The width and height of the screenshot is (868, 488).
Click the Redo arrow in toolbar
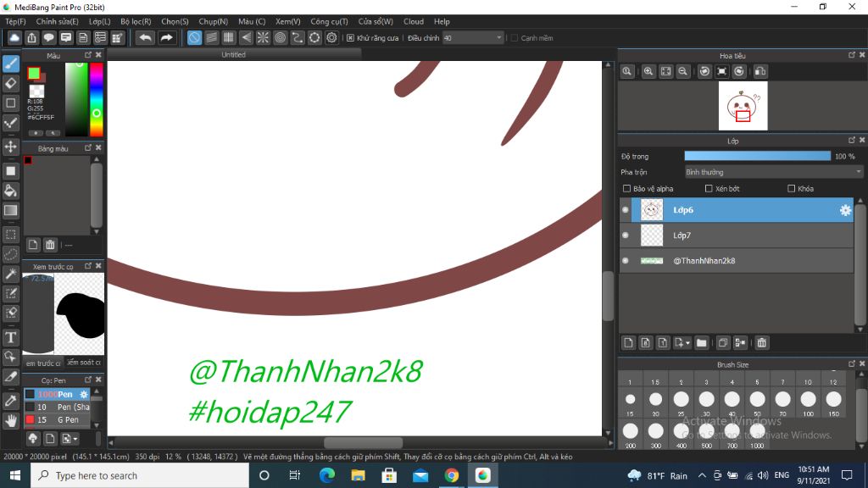(x=166, y=37)
